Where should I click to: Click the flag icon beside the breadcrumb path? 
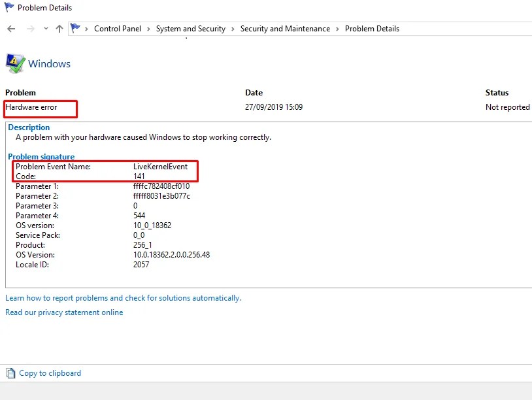click(x=75, y=28)
